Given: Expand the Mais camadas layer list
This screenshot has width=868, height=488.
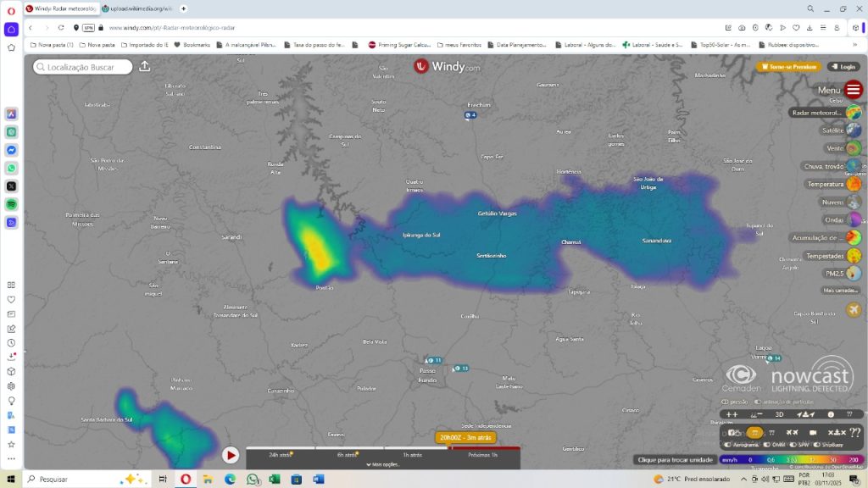Looking at the screenshot, I should click(839, 291).
